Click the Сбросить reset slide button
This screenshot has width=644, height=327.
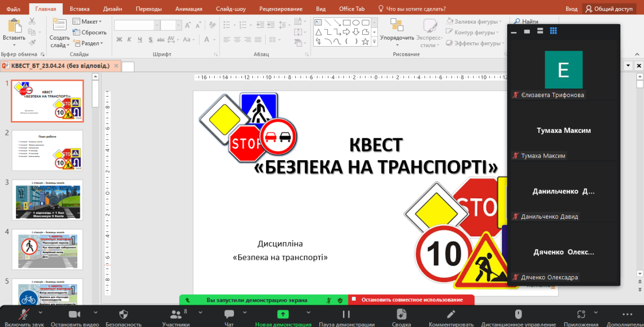coord(89,32)
